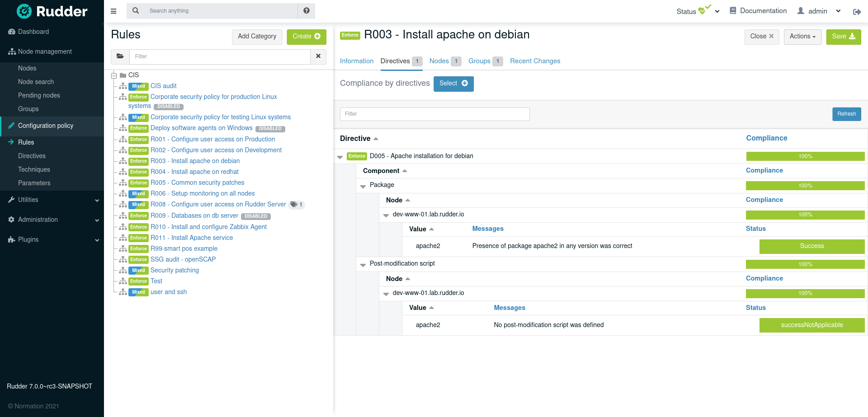
Task: Click the logout icon at top right
Action: pyautogui.click(x=857, y=12)
